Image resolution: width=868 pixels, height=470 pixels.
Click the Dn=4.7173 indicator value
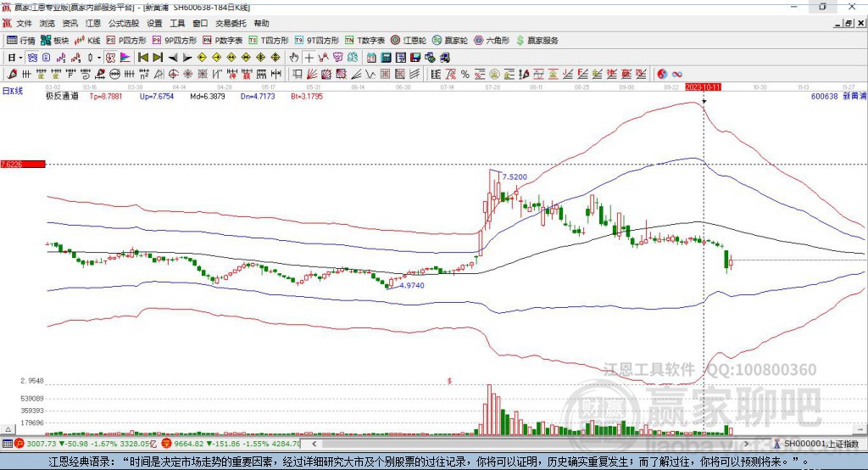click(258, 97)
